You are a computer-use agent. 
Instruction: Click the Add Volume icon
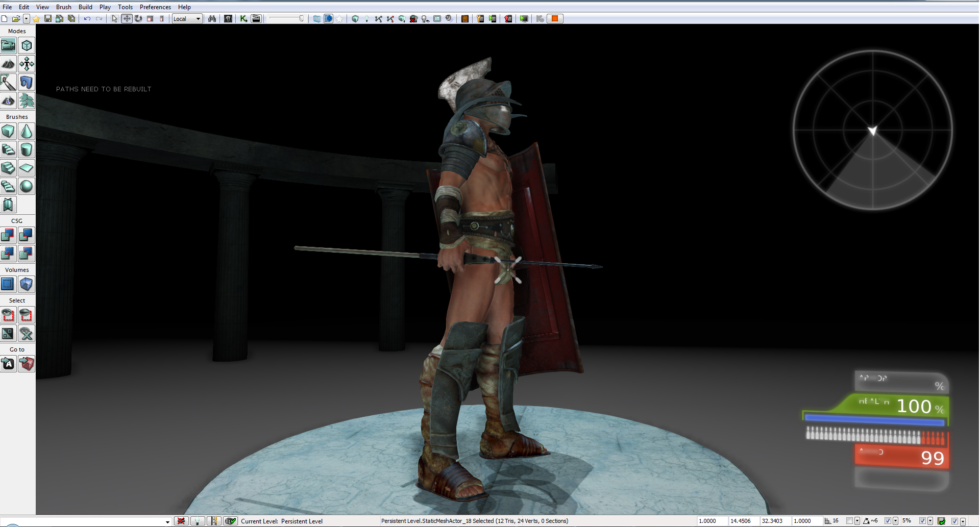[x=27, y=285]
